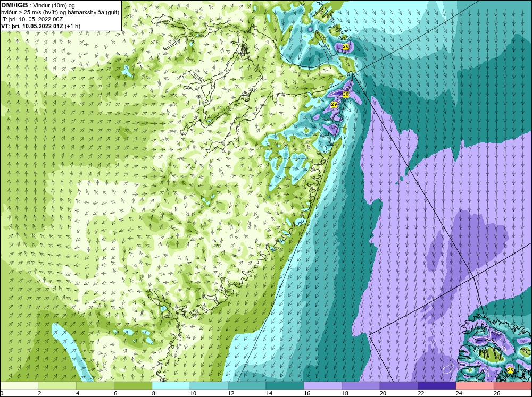Click the yellow gust label 30
Screen dimensions: 532x397
point(346,94)
